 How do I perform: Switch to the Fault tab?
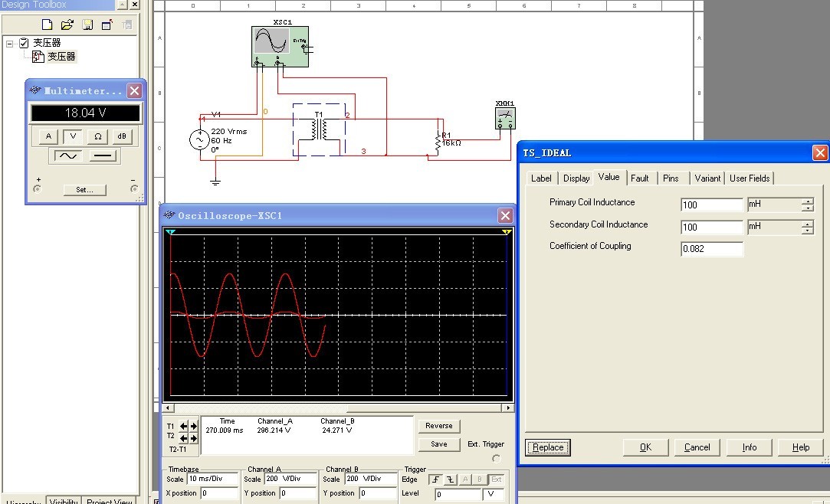(x=639, y=178)
